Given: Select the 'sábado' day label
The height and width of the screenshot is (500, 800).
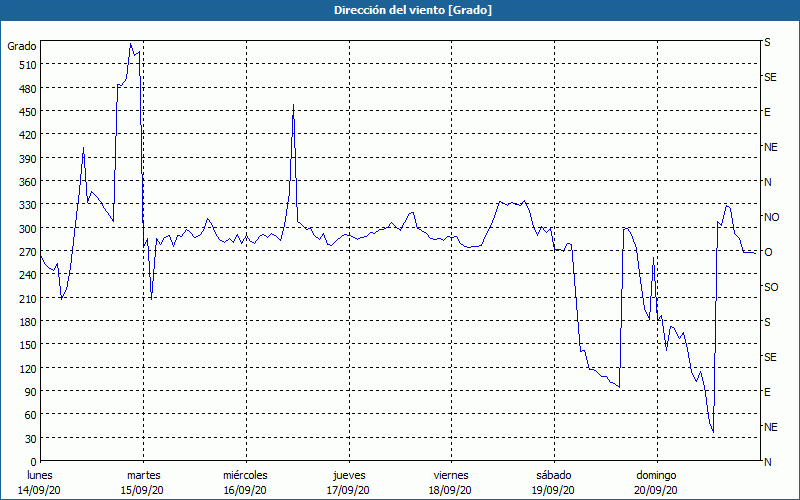Looking at the screenshot, I should pos(554,476).
